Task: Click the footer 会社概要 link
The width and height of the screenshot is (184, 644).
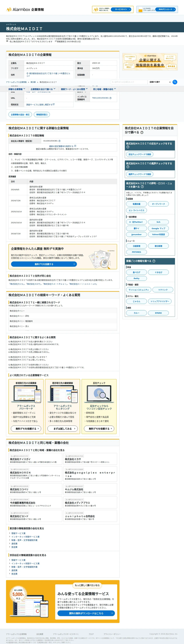Action: [40, 634]
